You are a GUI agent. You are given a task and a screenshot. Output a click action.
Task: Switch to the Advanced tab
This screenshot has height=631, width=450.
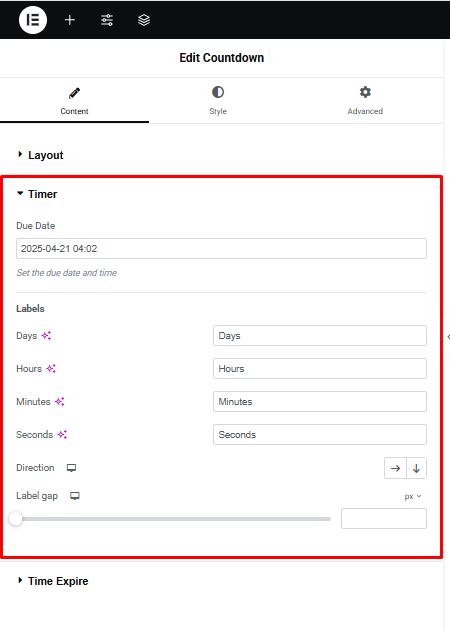click(x=365, y=101)
